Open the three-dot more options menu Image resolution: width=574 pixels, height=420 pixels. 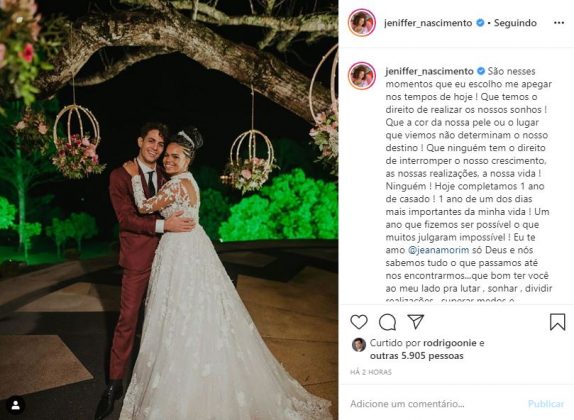(559, 23)
